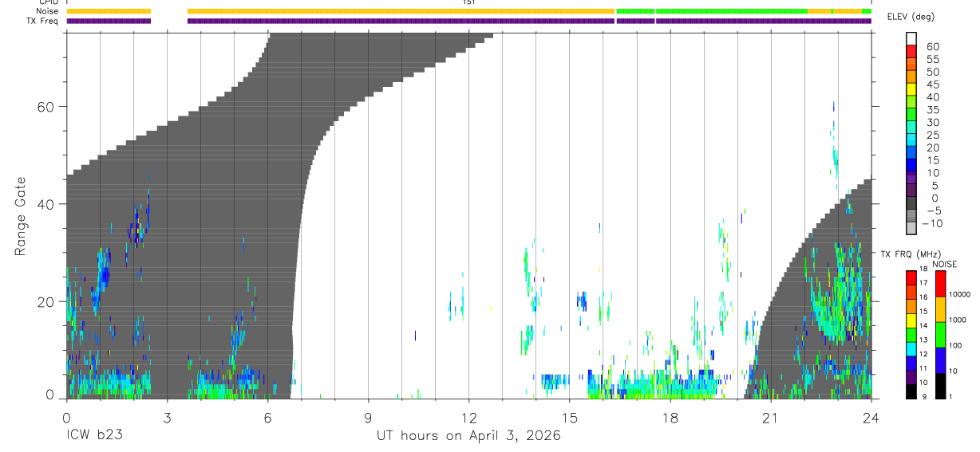Click the '-10' value on ELEV scale
980x452 pixels.
[932, 224]
